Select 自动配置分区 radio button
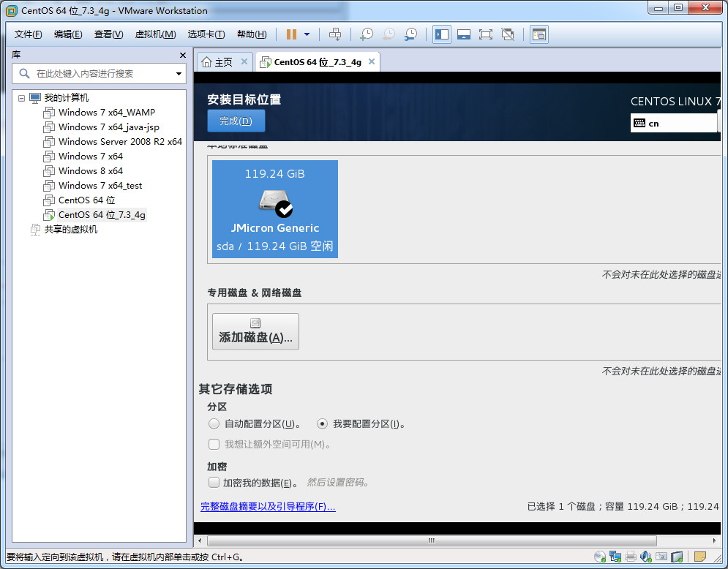This screenshot has height=569, width=728. pyautogui.click(x=214, y=423)
